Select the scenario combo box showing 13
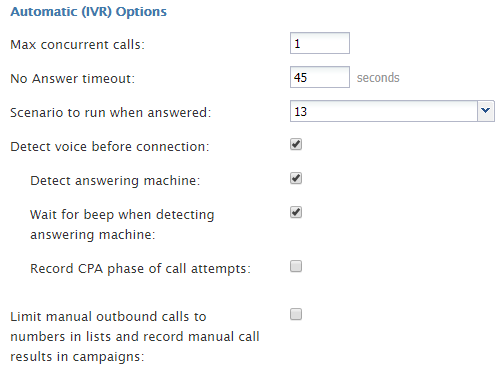 (x=392, y=111)
